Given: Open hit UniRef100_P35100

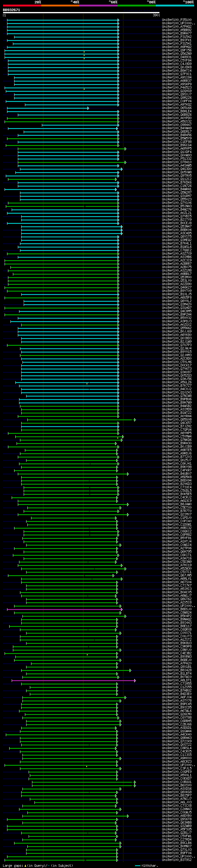Looking at the screenshot, I should [177, 20].
